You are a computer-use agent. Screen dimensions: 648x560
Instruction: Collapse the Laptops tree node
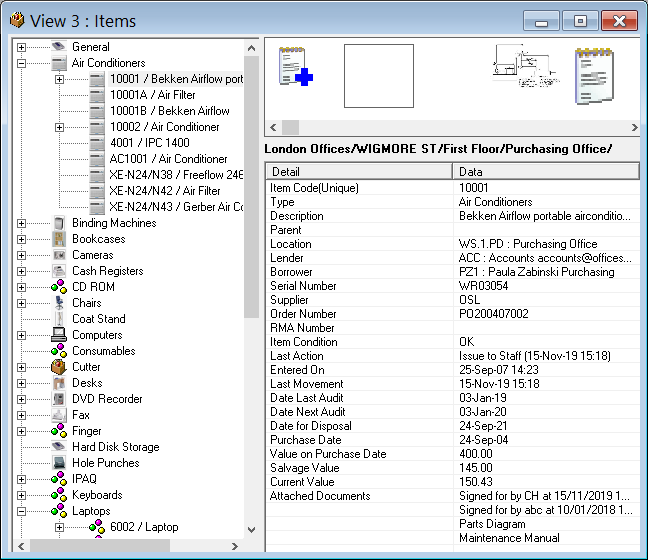(21, 512)
